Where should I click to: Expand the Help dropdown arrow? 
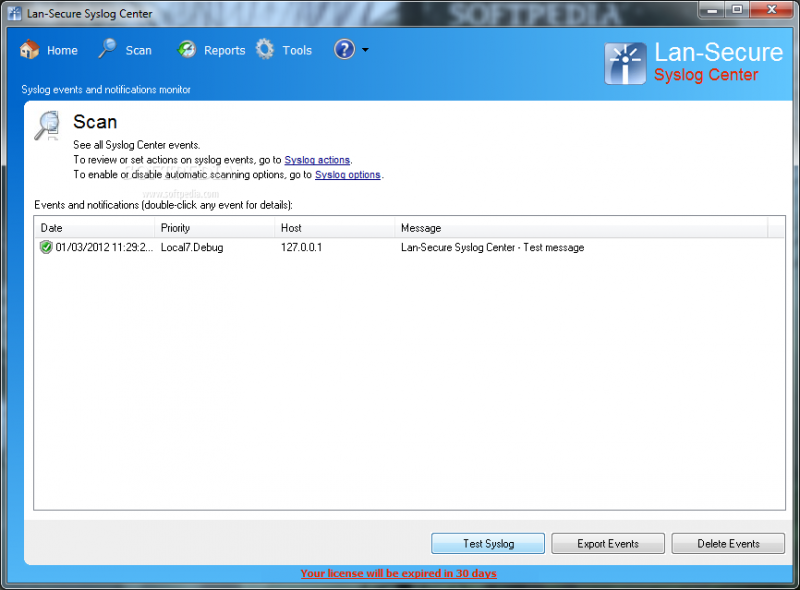(x=365, y=50)
